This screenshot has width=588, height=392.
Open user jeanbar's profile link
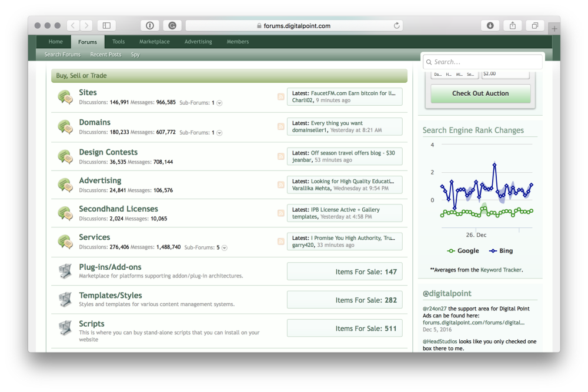(x=302, y=160)
